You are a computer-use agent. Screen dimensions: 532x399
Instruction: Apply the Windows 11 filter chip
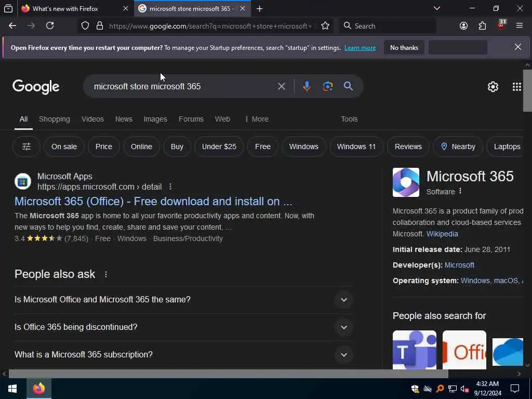[356, 147]
